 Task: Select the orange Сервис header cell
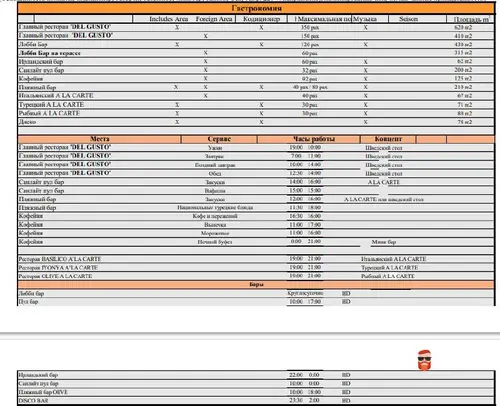pos(219,139)
